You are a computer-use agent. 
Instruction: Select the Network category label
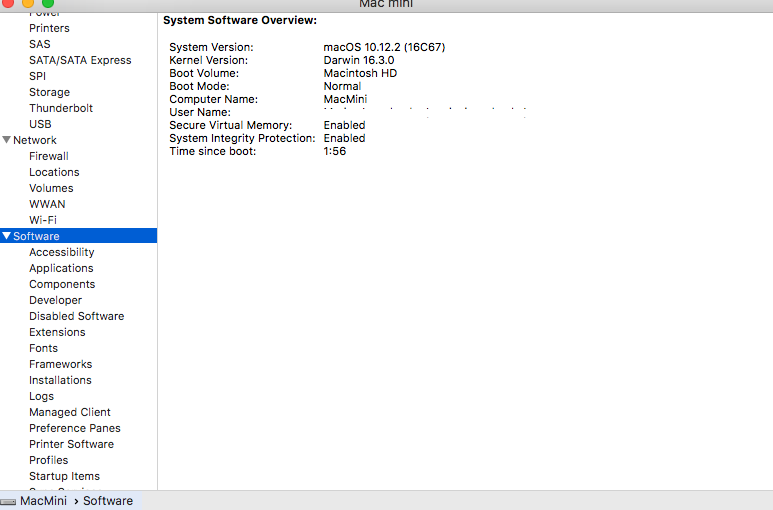click(x=35, y=140)
